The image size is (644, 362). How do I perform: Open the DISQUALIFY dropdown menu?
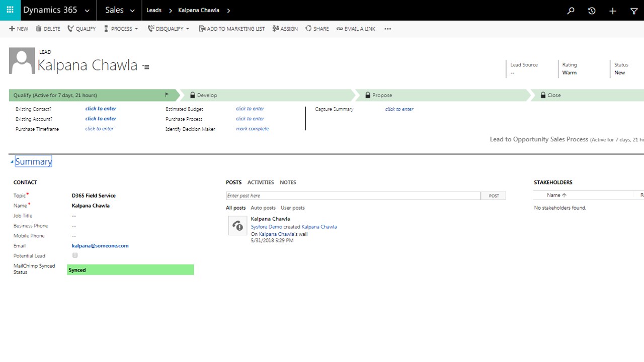[169, 29]
